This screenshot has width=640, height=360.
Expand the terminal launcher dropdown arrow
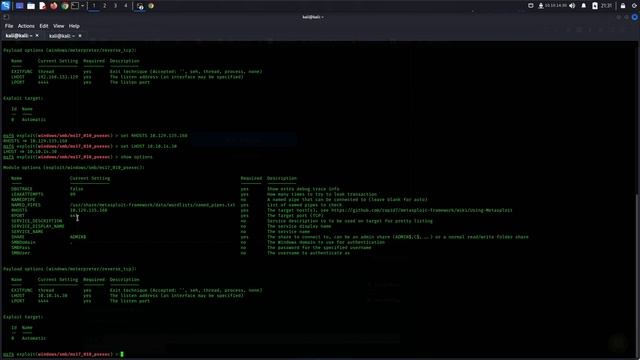82,6
